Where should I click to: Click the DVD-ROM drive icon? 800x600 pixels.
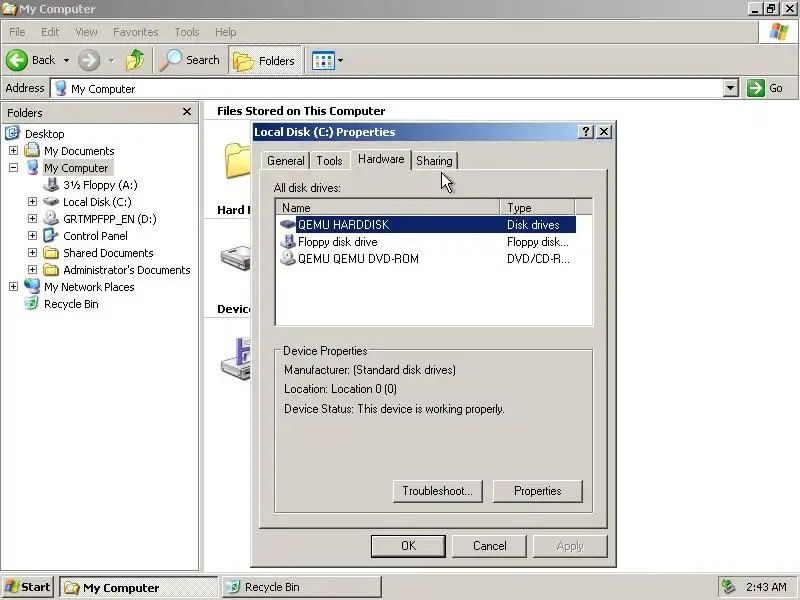[x=288, y=258]
